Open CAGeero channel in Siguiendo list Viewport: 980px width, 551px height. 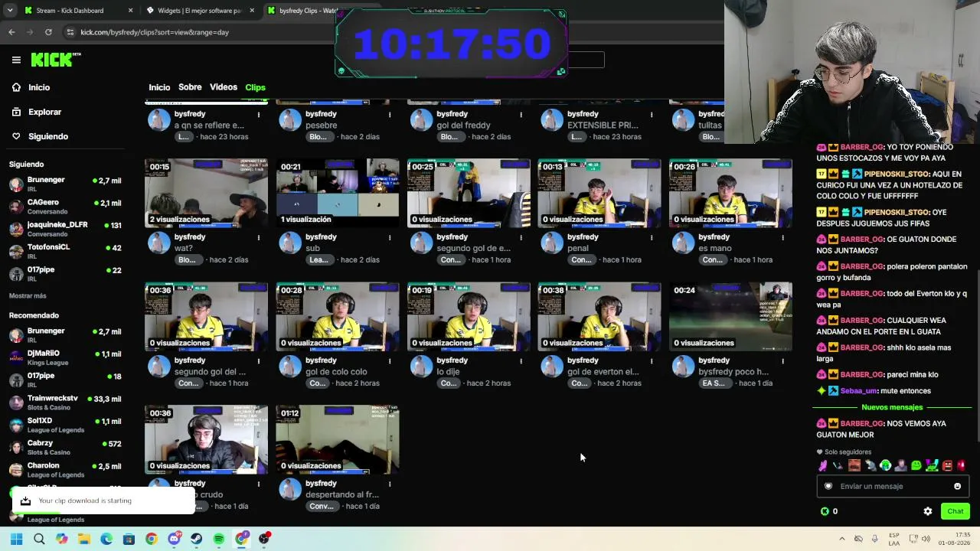point(65,207)
